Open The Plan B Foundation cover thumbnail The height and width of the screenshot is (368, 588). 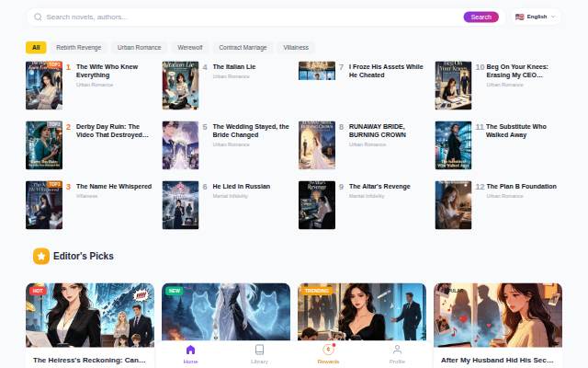453,205
